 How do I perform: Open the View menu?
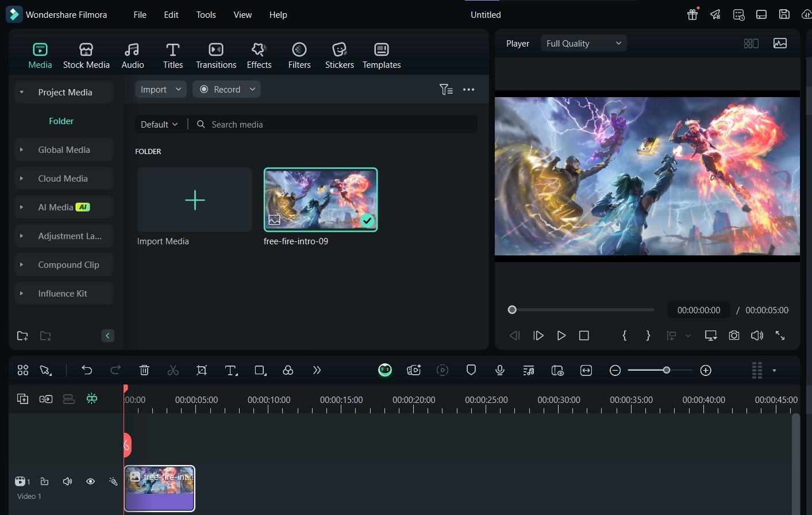point(243,15)
